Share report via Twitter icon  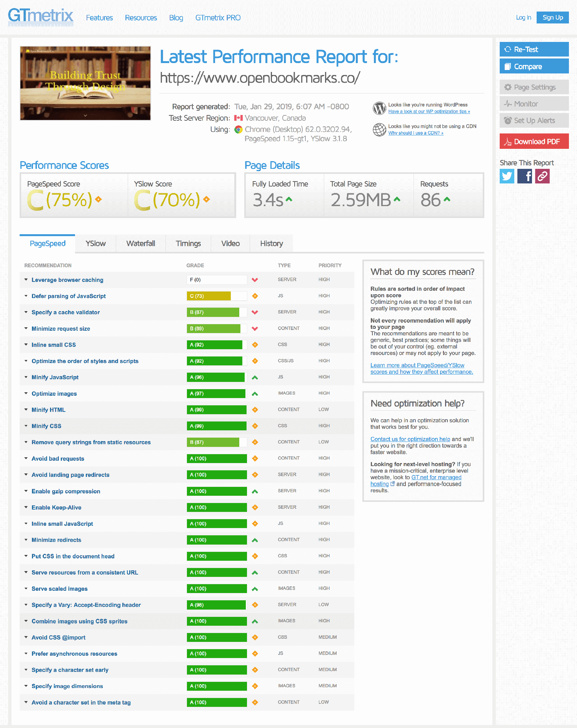pos(507,176)
